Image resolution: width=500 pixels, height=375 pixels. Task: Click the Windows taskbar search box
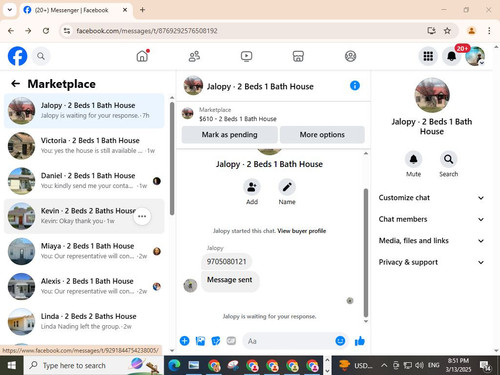94,365
